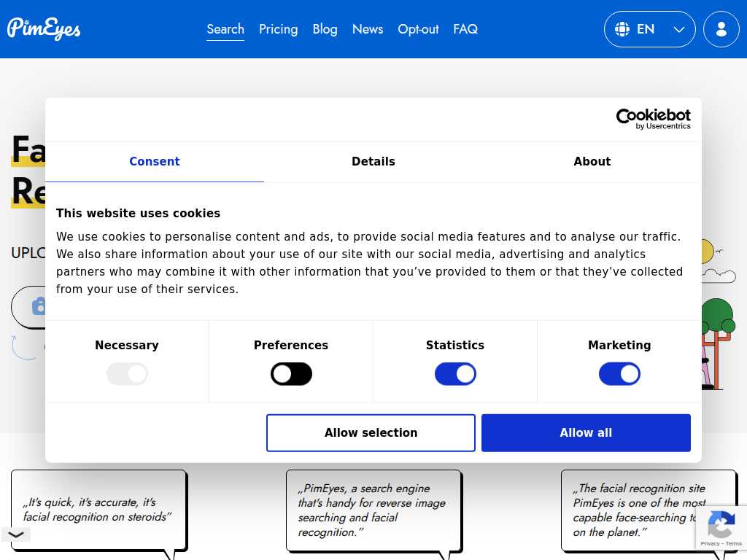Switch to the Consent tab
Viewport: 747px width, 560px height.
pos(155,161)
